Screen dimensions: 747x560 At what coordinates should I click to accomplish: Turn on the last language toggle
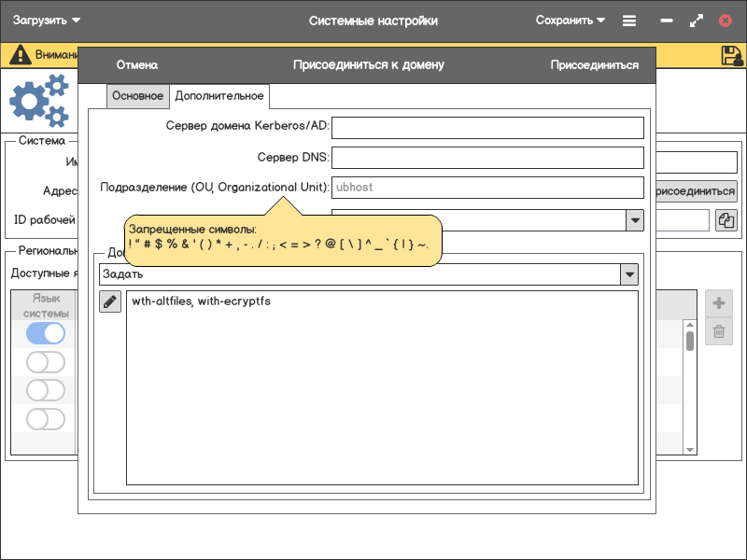(x=46, y=419)
